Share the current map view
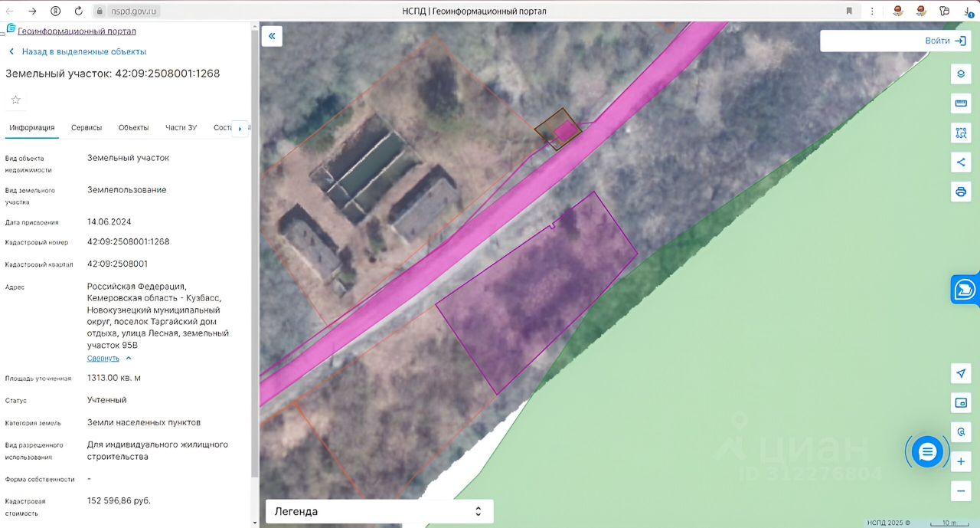This screenshot has height=528, width=980. click(x=961, y=162)
